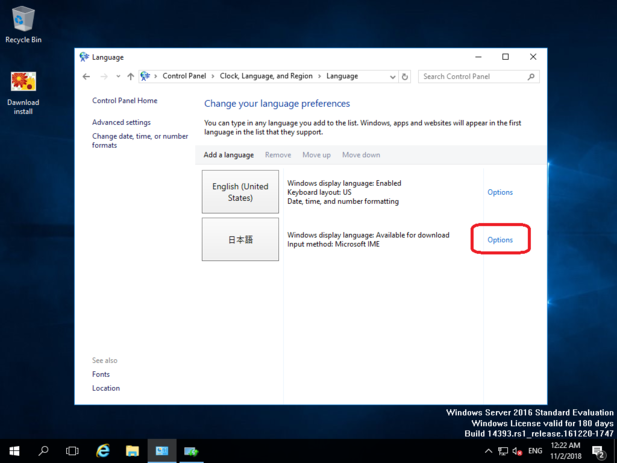Open the Fonts link under See also

(101, 374)
